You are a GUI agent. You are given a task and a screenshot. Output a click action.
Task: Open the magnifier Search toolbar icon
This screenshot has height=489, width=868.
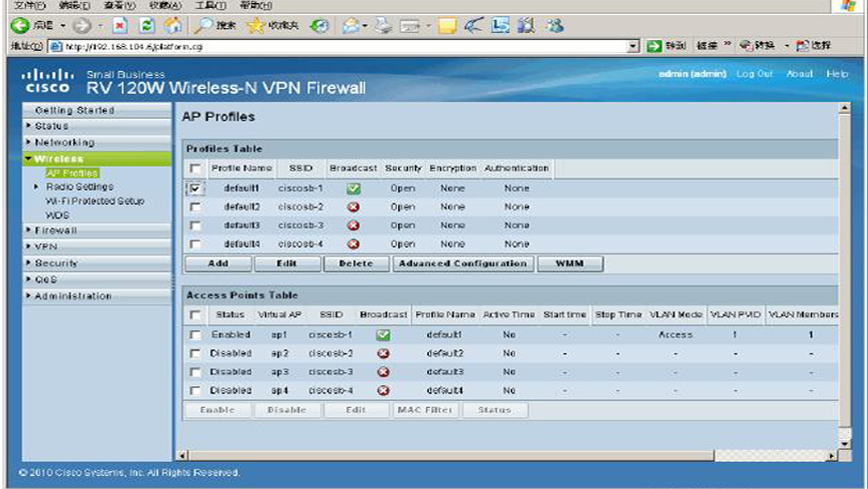tap(205, 26)
